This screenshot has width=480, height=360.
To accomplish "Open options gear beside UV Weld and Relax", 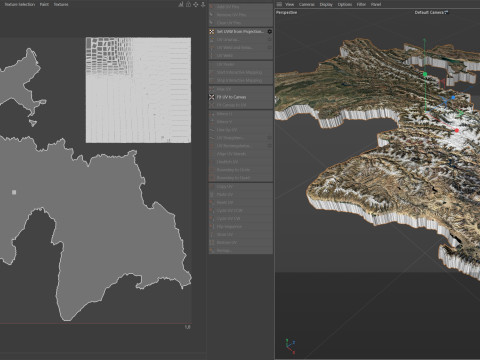I will [x=269, y=48].
